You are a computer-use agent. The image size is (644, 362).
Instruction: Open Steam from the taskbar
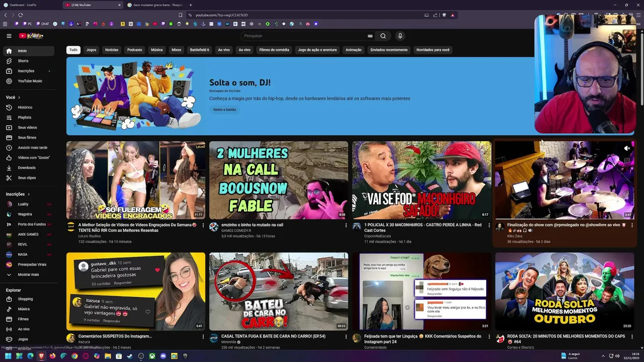130,356
